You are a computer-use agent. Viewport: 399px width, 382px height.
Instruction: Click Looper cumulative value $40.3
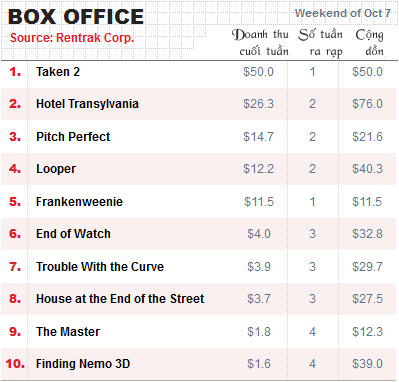pos(367,169)
